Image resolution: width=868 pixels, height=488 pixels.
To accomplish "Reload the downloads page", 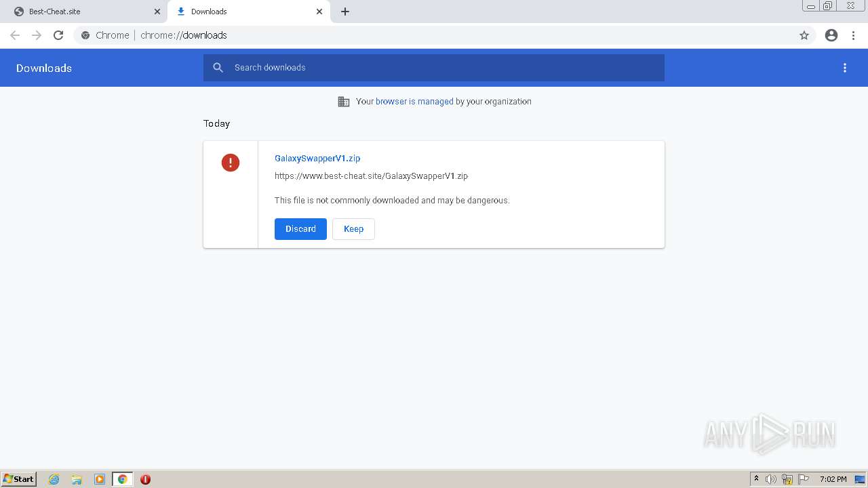I will [x=58, y=35].
